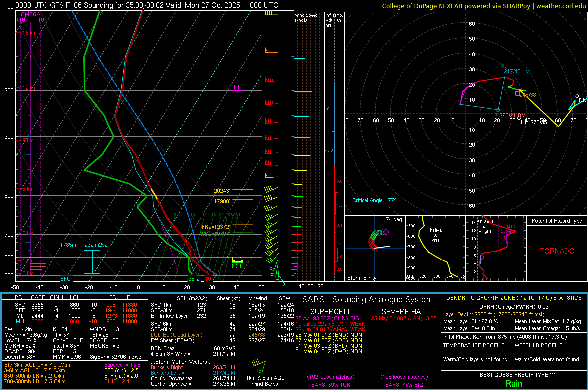The height and width of the screenshot is (390, 588).
Task: Click the 'Potential Hazard Type' header
Action: click(557, 221)
